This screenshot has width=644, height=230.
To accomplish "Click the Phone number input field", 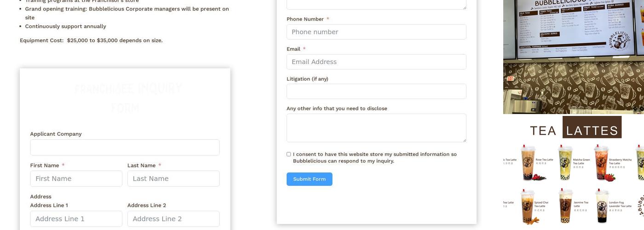I will coord(376,32).
